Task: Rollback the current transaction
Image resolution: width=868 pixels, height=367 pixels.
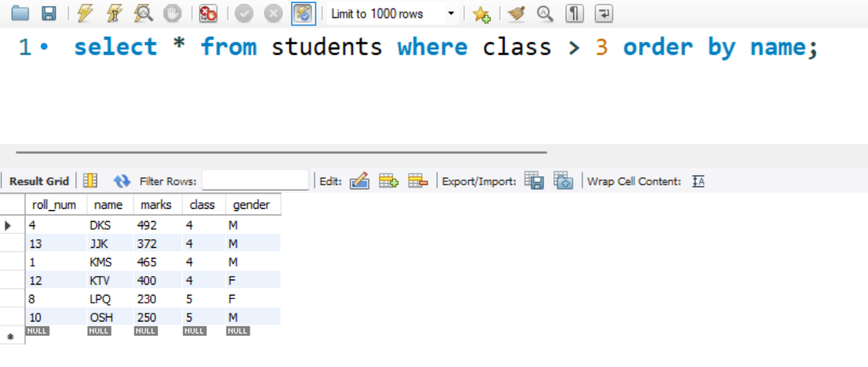Action: pyautogui.click(x=273, y=13)
